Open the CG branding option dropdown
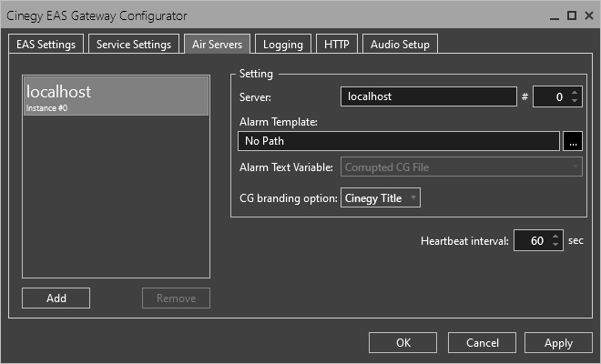The image size is (601, 364). tap(380, 197)
